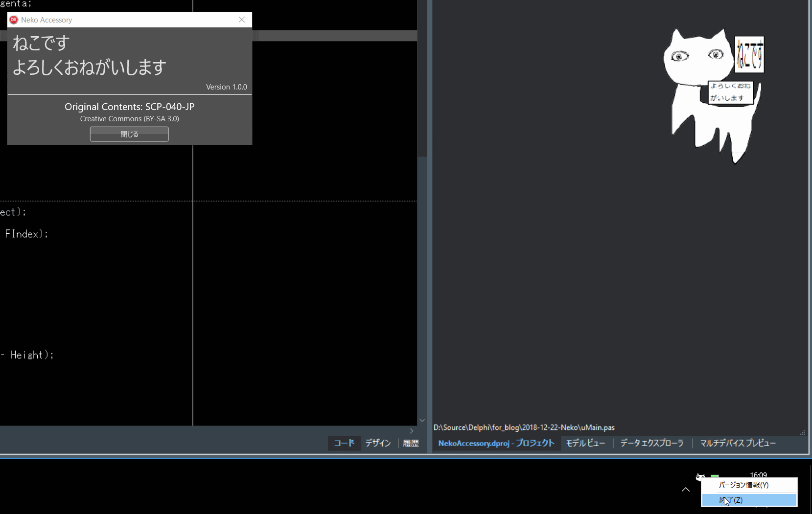Click the editor vertical scrollbar thumb

click(x=422, y=78)
